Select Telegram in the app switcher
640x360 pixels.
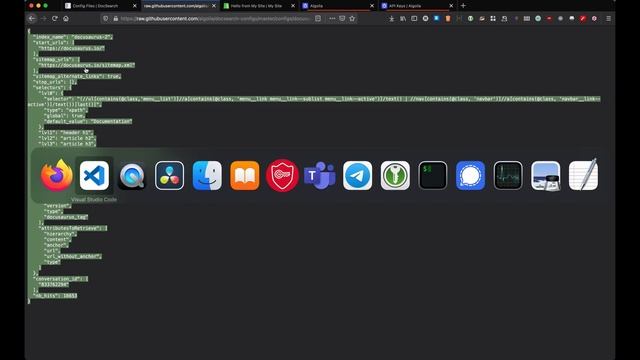pyautogui.click(x=357, y=176)
